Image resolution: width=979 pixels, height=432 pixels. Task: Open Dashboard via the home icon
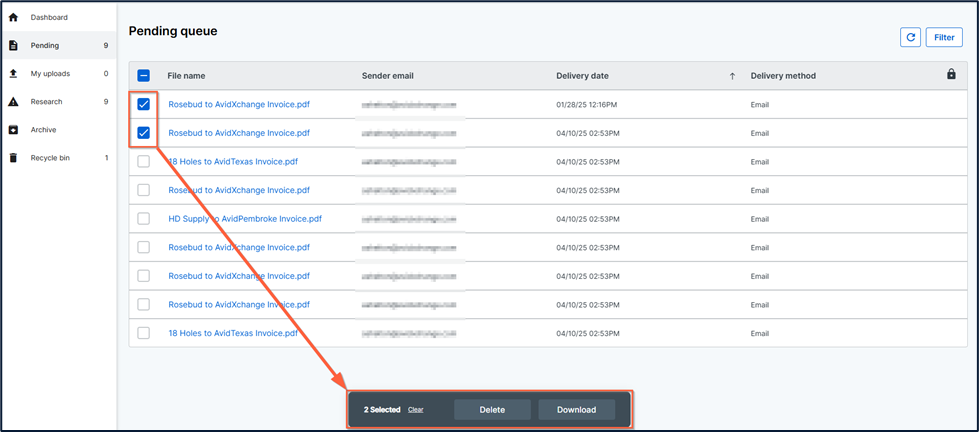(x=13, y=17)
